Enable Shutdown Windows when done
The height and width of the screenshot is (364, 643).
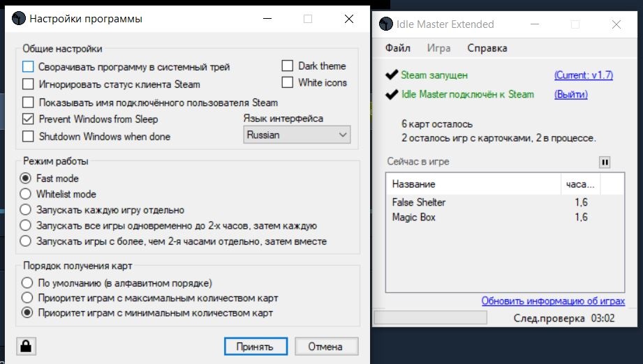point(28,136)
